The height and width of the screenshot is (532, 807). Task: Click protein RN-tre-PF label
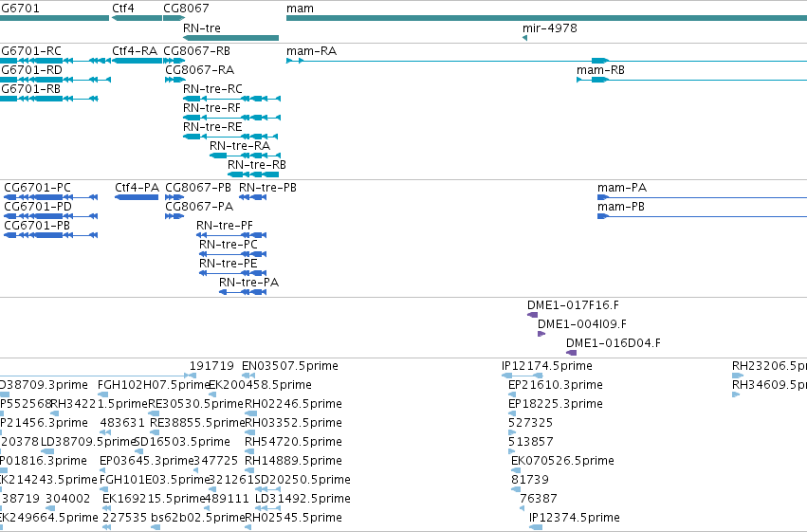225,226
